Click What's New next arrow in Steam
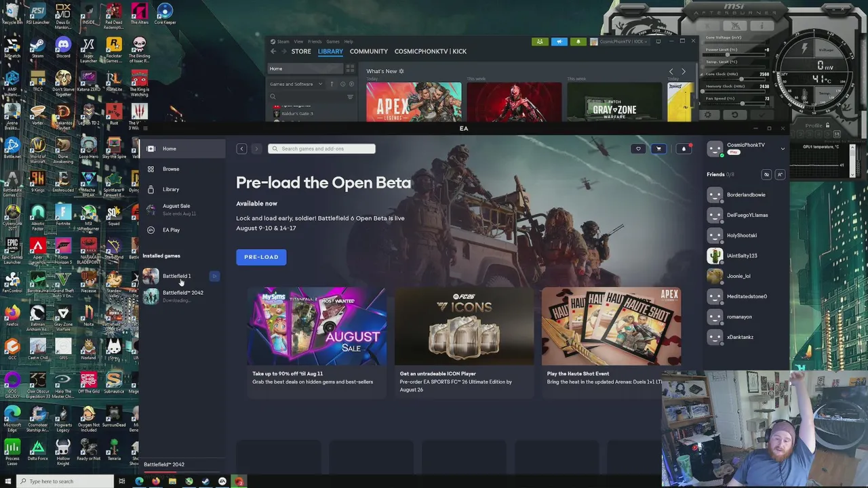Image resolution: width=868 pixels, height=488 pixels. pos(684,71)
